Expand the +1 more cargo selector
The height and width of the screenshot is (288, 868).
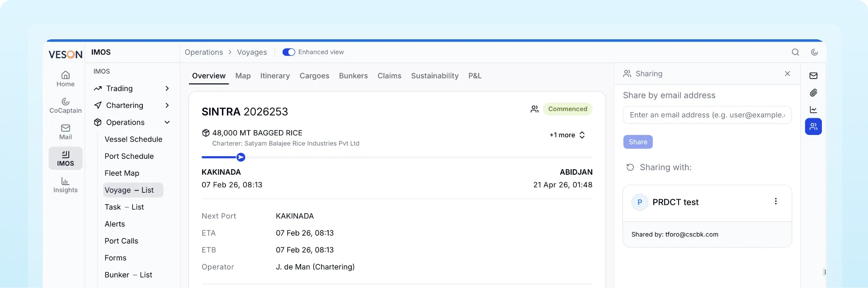(567, 135)
